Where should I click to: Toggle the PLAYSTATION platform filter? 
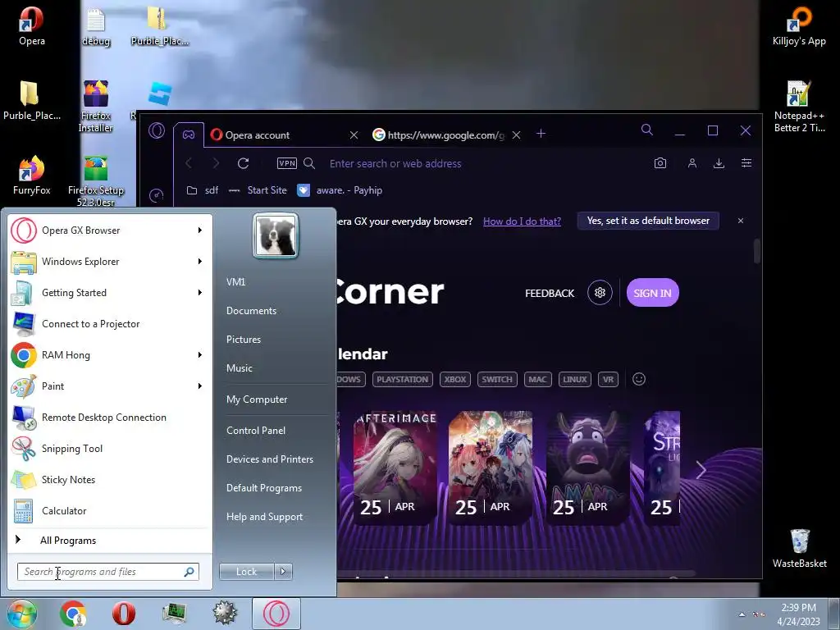coord(402,379)
